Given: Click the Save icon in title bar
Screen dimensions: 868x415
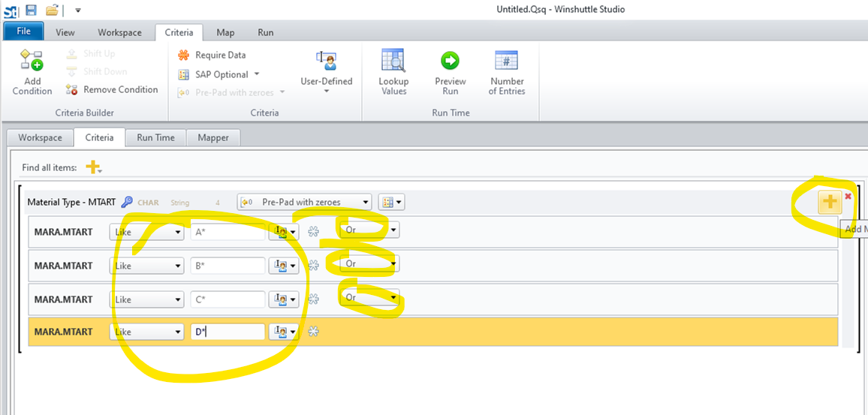Looking at the screenshot, I should [x=31, y=10].
